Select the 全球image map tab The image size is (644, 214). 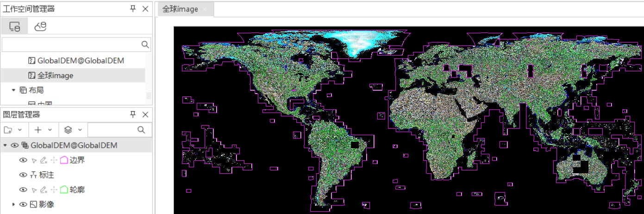pos(180,9)
